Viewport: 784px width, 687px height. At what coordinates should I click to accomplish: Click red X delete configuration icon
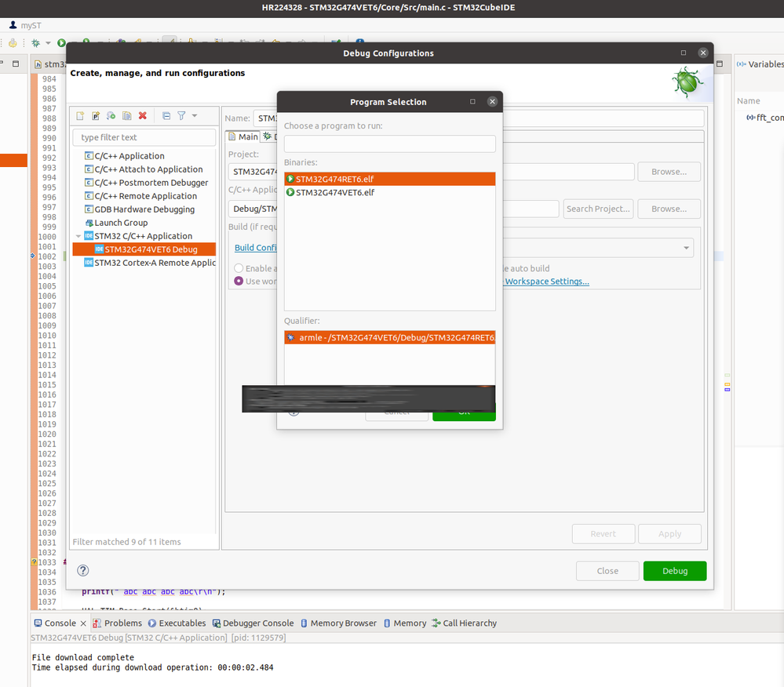coord(143,116)
